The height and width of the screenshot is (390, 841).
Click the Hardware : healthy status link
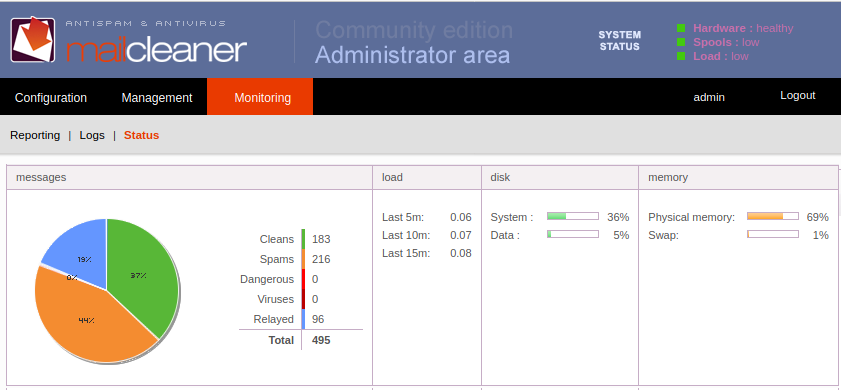(x=743, y=28)
